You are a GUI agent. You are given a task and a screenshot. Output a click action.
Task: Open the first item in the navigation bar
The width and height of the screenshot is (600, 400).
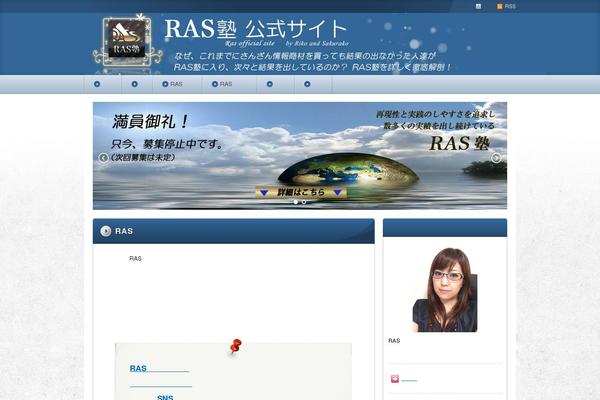click(x=103, y=84)
